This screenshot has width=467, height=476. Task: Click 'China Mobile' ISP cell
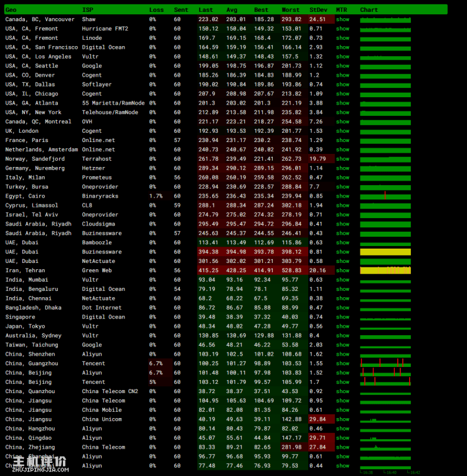[101, 410]
